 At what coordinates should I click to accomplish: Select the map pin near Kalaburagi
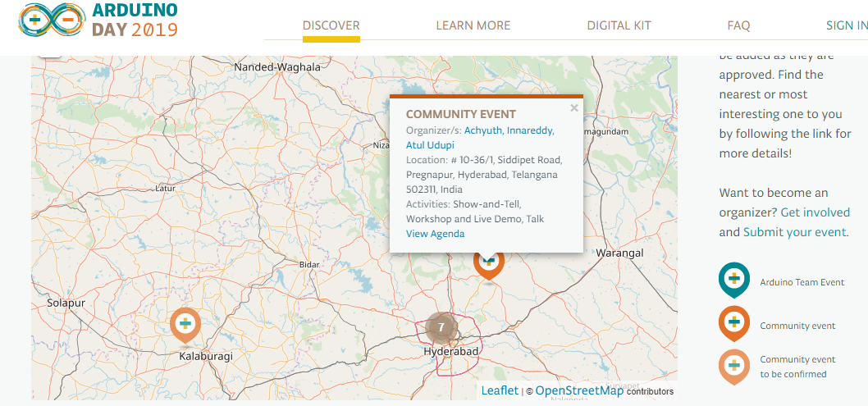click(x=185, y=326)
